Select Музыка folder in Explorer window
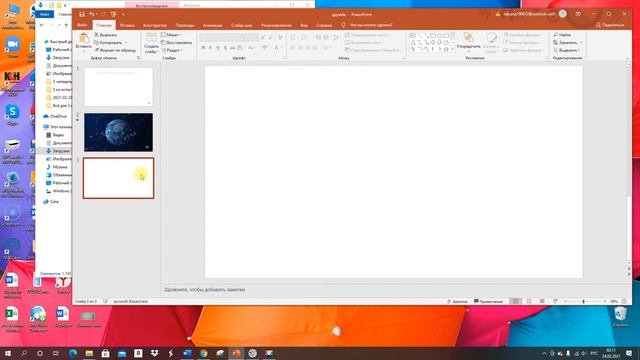Screen dimensions: 640x360 click(57, 167)
